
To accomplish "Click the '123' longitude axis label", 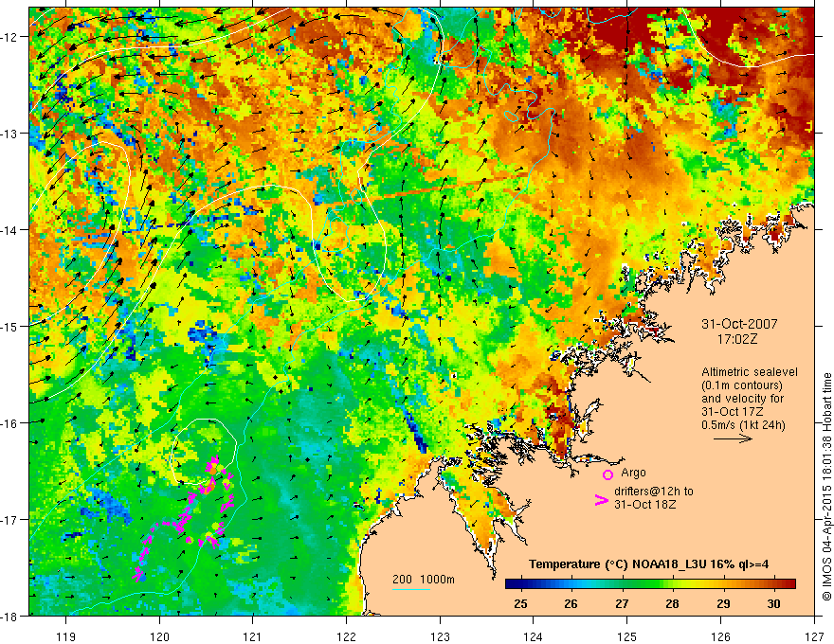I will (440, 636).
